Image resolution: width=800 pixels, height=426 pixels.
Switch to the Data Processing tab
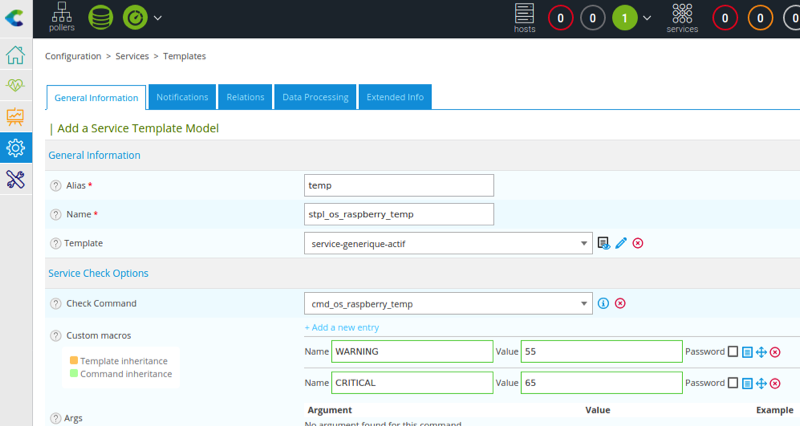click(315, 97)
